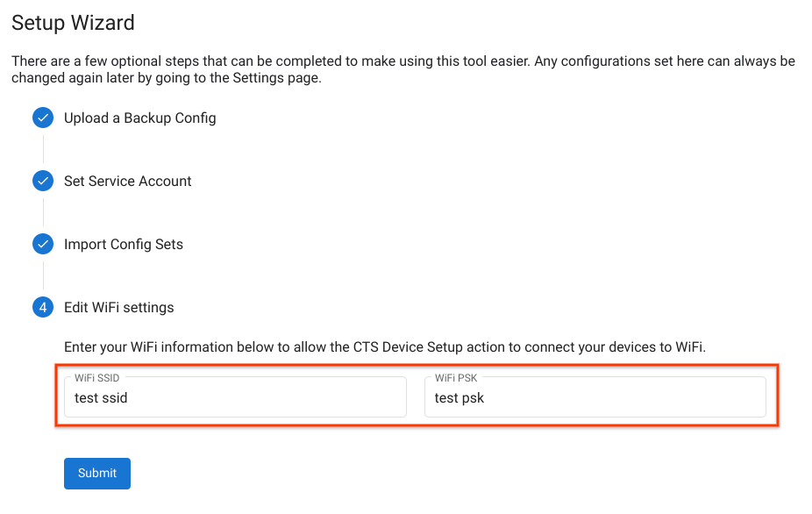Click the Setup Wizard page heading

(73, 23)
